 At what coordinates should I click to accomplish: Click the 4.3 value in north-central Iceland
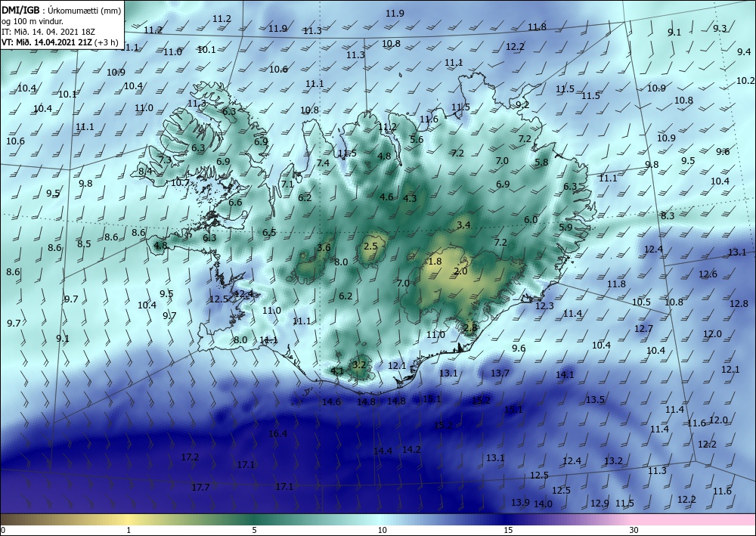click(x=410, y=199)
